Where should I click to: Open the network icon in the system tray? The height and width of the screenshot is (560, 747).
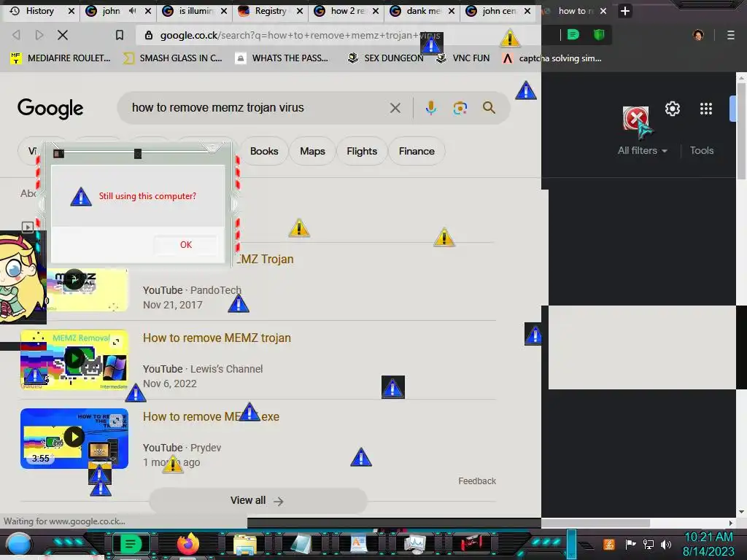[649, 544]
